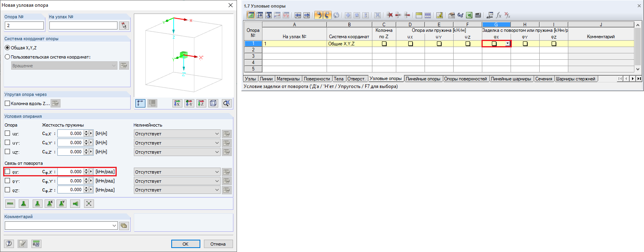Select the support preset sliding in Y

tap(62, 203)
